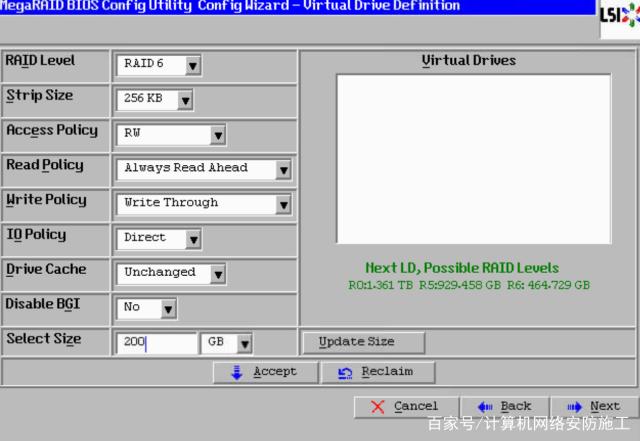
Task: Click the Cancel button
Action: click(x=407, y=407)
